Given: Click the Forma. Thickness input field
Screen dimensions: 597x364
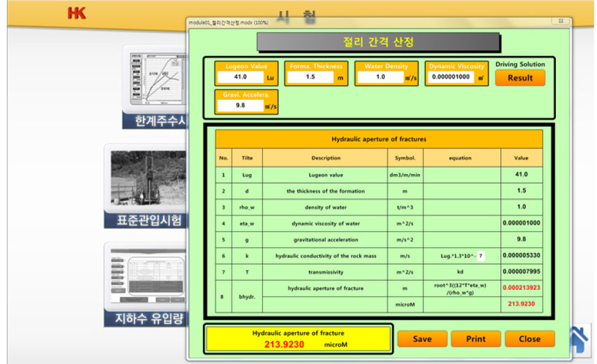Looking at the screenshot, I should 310,77.
